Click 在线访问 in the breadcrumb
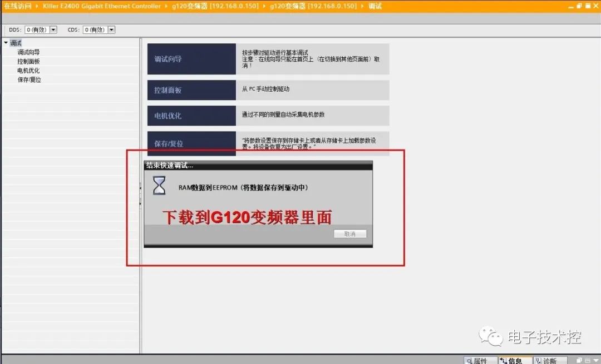 17,6
